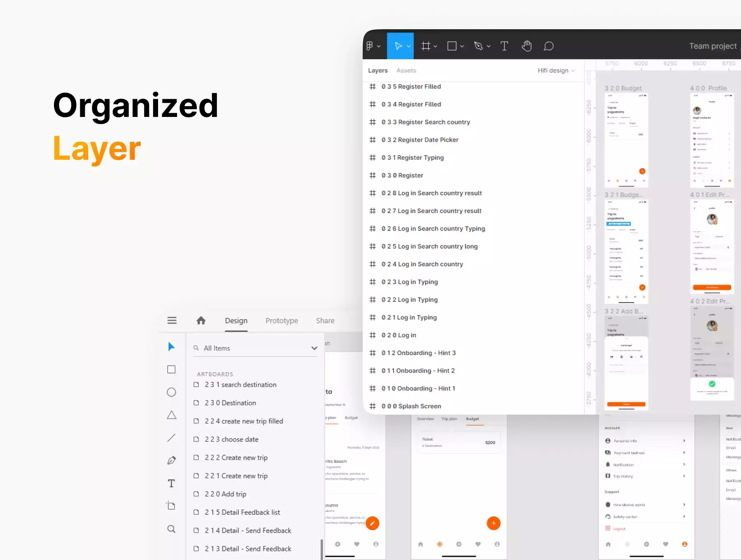
Task: Click frame icon of 0 0 0 Splash Screen
Action: coord(373,406)
